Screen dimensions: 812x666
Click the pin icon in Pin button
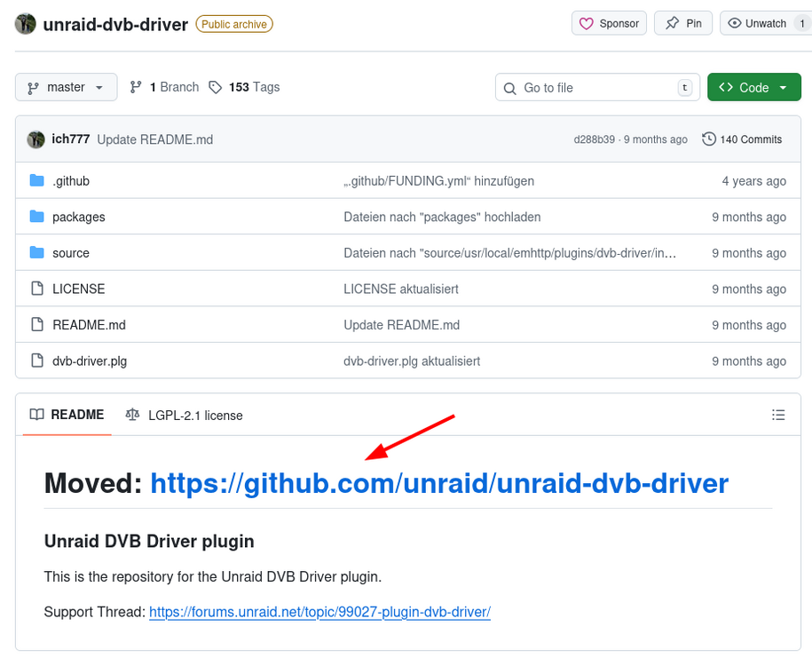(x=672, y=23)
